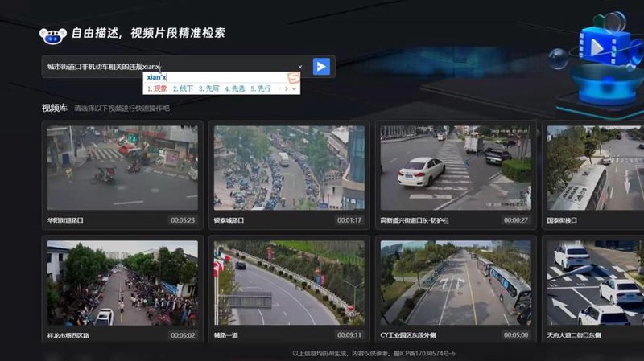Image resolution: width=644 pixels, height=361 pixels.
Task: Click the Sogou S logo in IME popup
Action: point(293,77)
